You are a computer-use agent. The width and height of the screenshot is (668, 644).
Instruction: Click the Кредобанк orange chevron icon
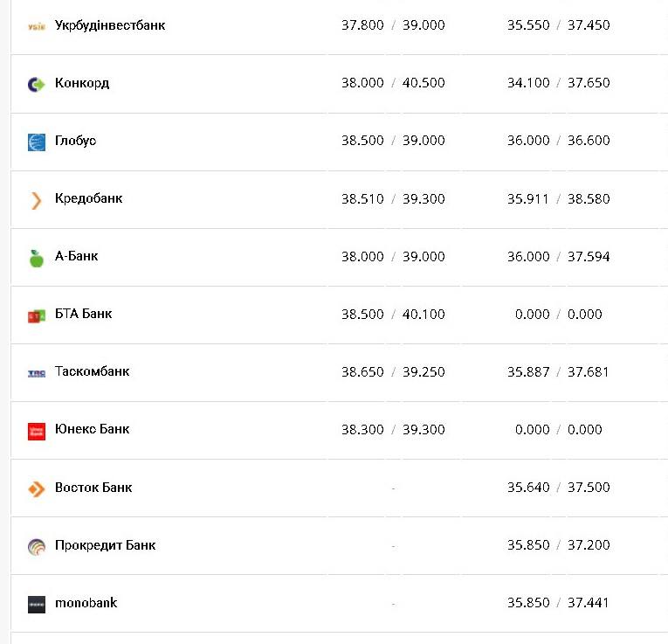click(36, 199)
